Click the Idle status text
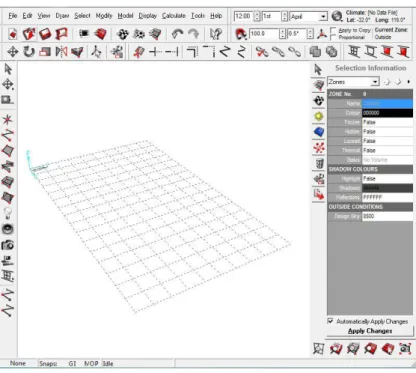Screen dimensions: 416x373 [x=108, y=364]
